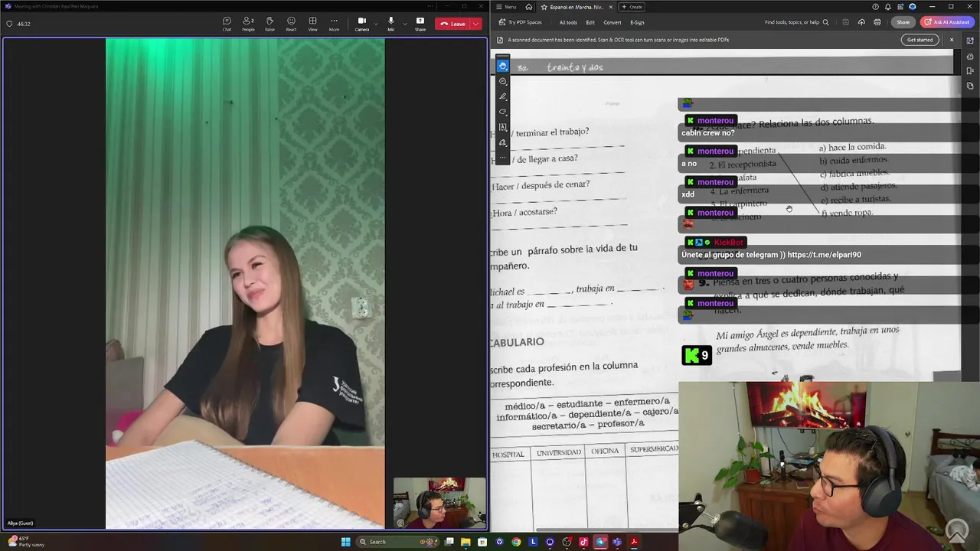Image resolution: width=980 pixels, height=551 pixels.
Task: Open the Chat panel in Teams
Action: click(227, 24)
